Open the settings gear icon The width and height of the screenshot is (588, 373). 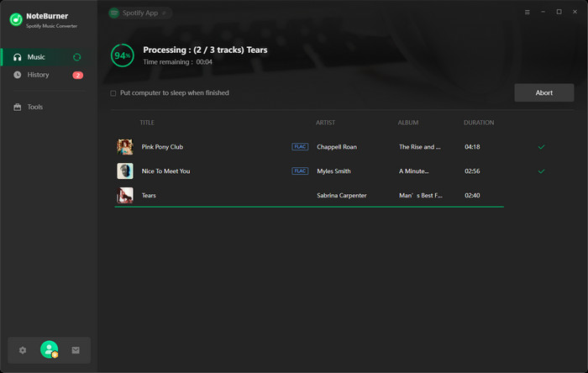point(23,350)
